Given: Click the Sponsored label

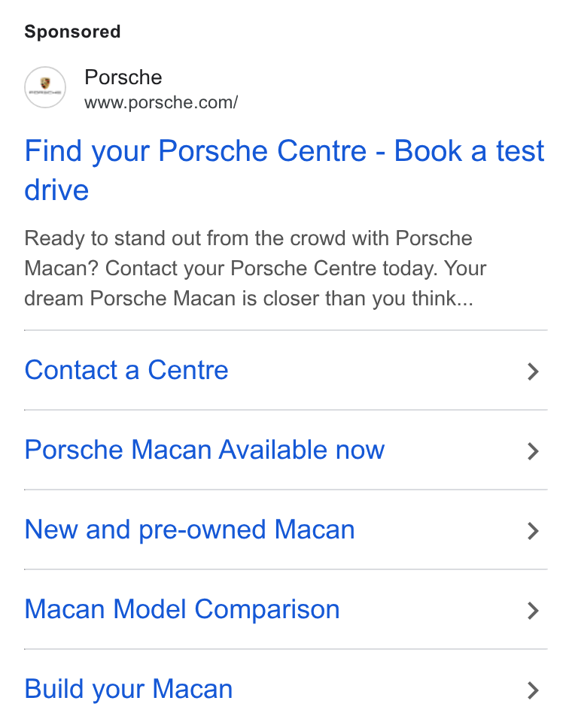Looking at the screenshot, I should click(x=72, y=32).
